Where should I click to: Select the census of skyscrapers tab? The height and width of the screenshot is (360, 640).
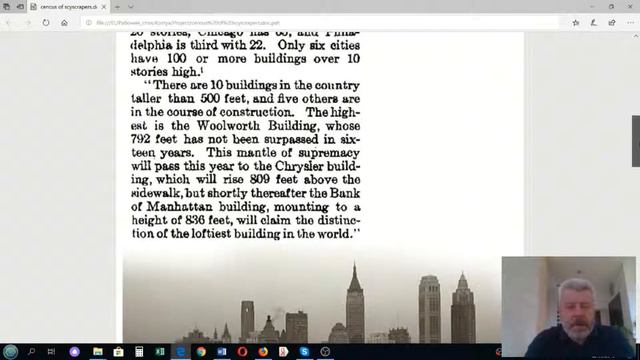(68, 7)
